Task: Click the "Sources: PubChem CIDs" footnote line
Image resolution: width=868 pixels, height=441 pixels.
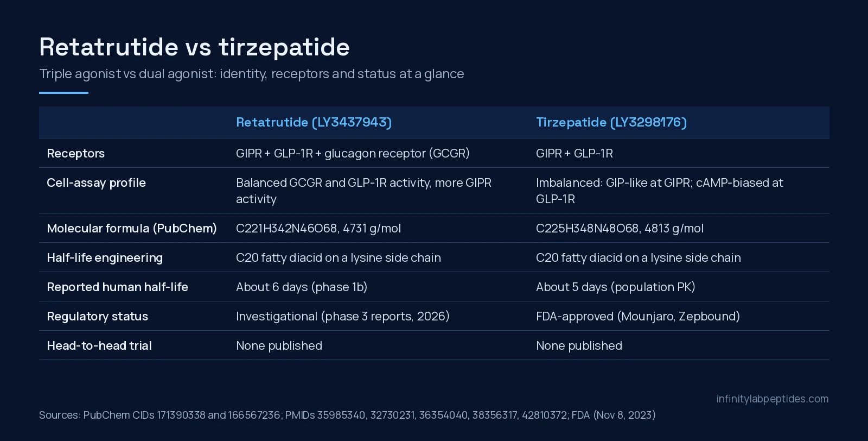Action: click(x=347, y=415)
